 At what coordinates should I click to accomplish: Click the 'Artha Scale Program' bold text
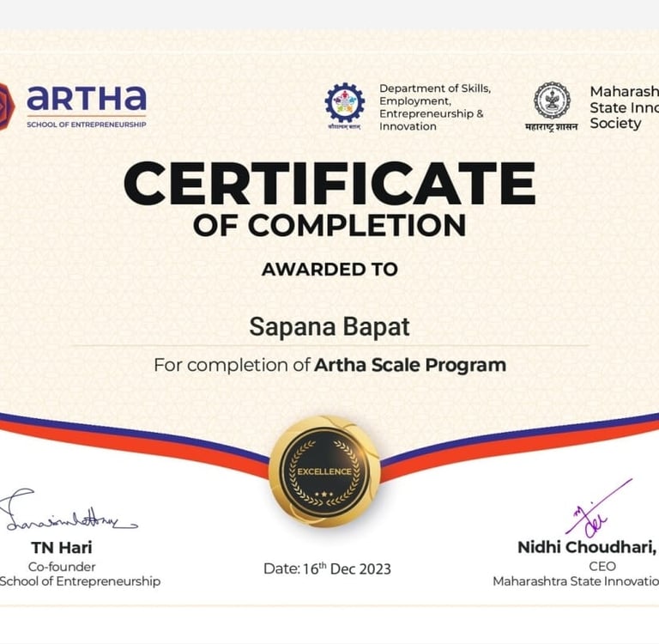[x=410, y=365]
